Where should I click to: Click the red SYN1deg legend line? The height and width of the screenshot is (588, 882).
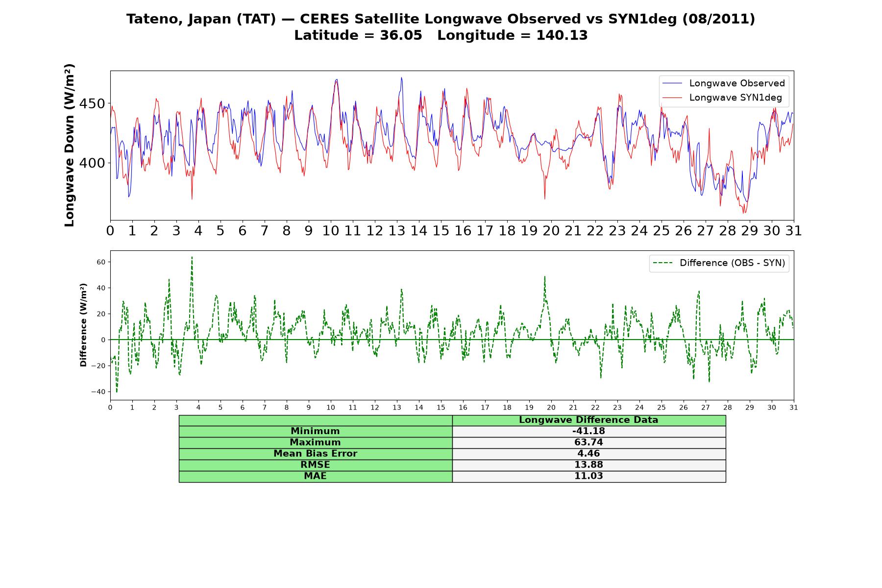tap(672, 98)
